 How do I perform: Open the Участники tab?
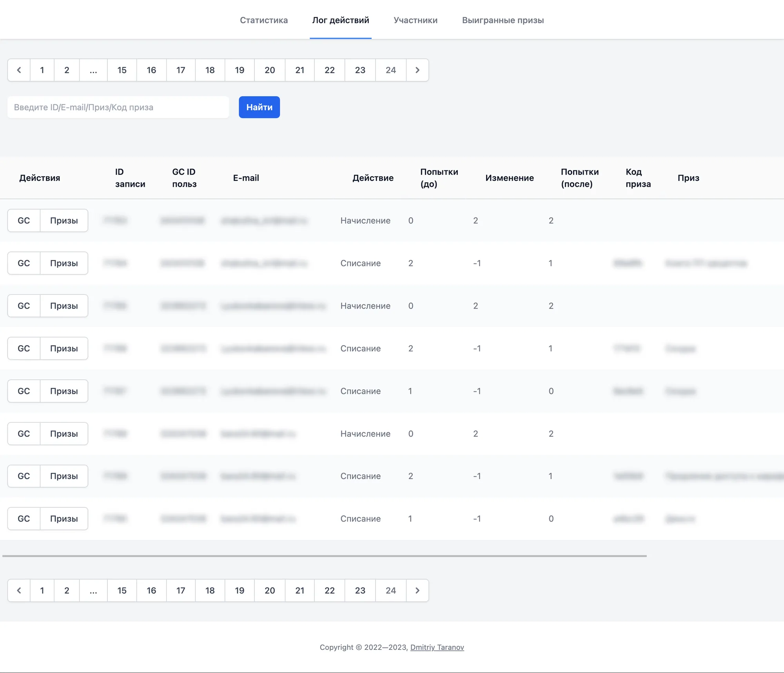click(x=416, y=20)
